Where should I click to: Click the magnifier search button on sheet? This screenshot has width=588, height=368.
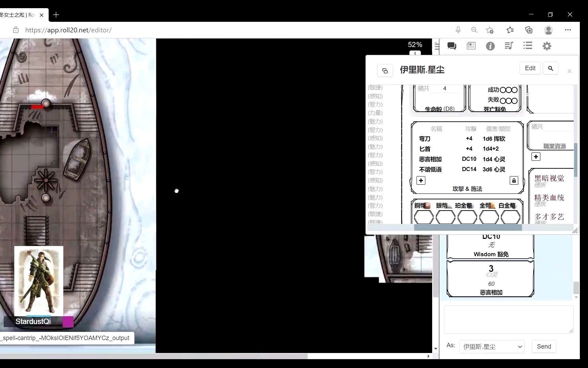[x=551, y=68]
